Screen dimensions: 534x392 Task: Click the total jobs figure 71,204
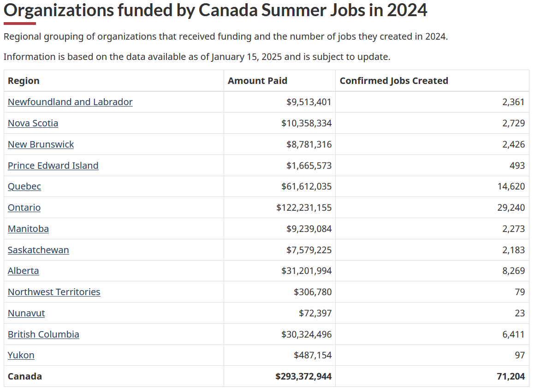pyautogui.click(x=510, y=376)
